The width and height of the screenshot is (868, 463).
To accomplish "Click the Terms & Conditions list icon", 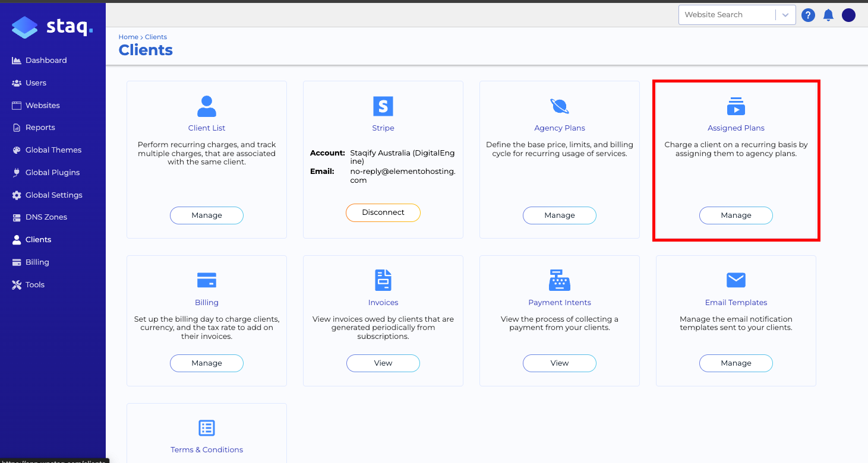I will click(x=207, y=428).
